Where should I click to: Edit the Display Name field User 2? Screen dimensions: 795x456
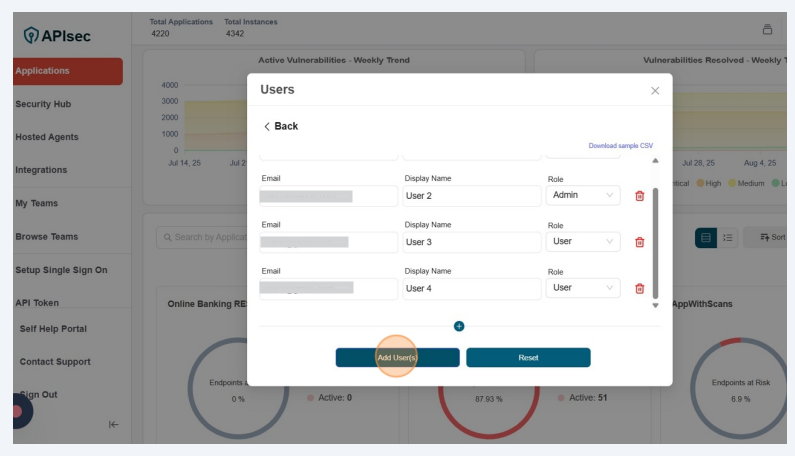tap(472, 196)
